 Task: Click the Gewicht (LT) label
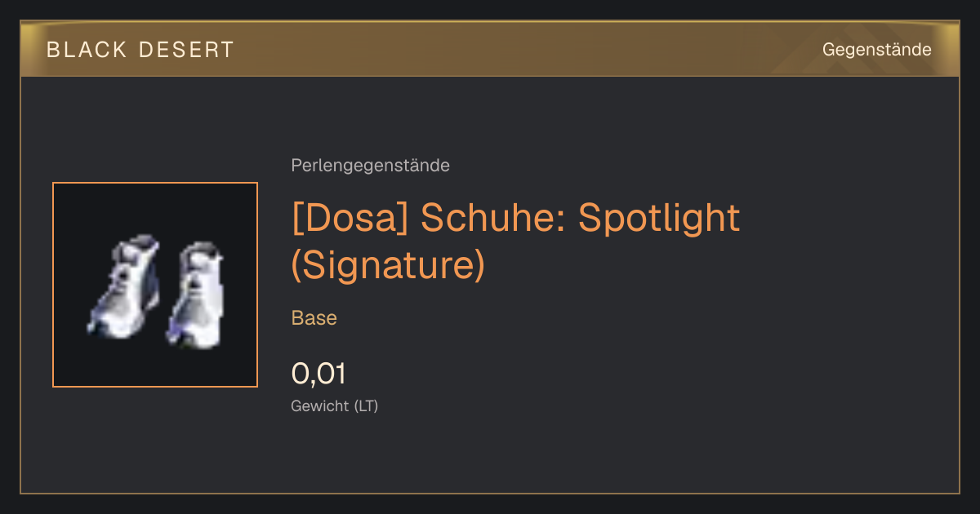pyautogui.click(x=334, y=406)
